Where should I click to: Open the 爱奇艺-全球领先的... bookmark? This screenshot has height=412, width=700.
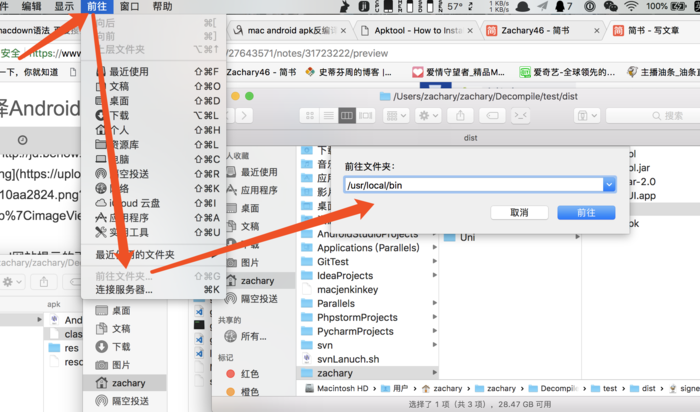pos(567,72)
